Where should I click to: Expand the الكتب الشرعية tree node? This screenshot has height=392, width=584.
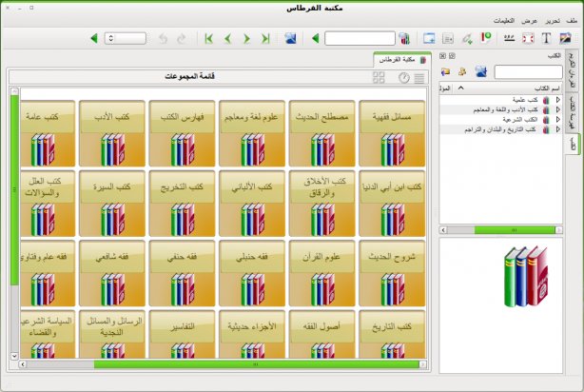558,120
